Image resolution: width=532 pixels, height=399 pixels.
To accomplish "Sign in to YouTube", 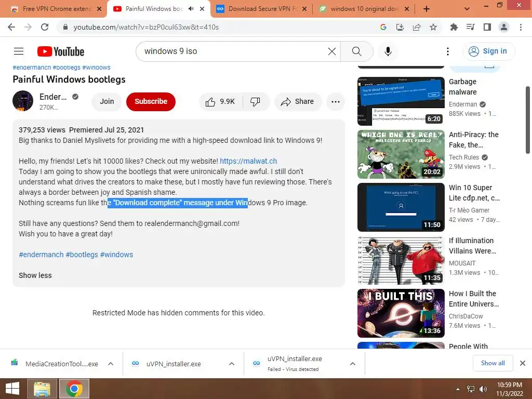I will [x=488, y=51].
